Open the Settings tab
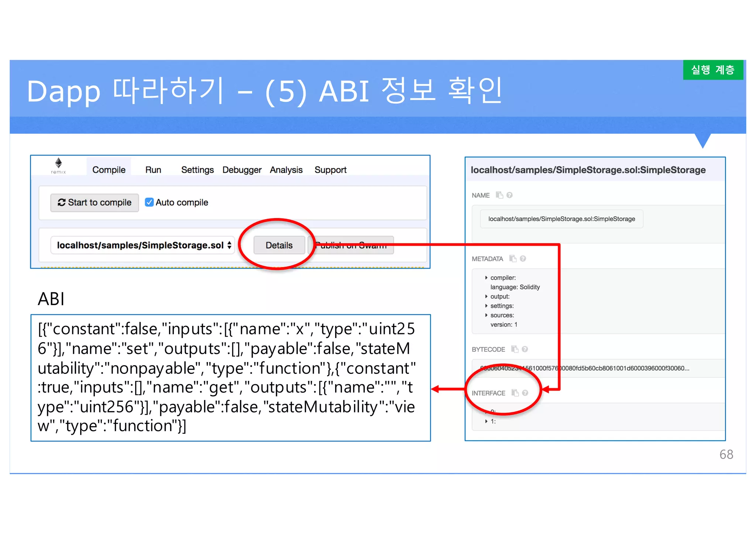Image resolution: width=756 pixels, height=534 pixels. tap(197, 170)
